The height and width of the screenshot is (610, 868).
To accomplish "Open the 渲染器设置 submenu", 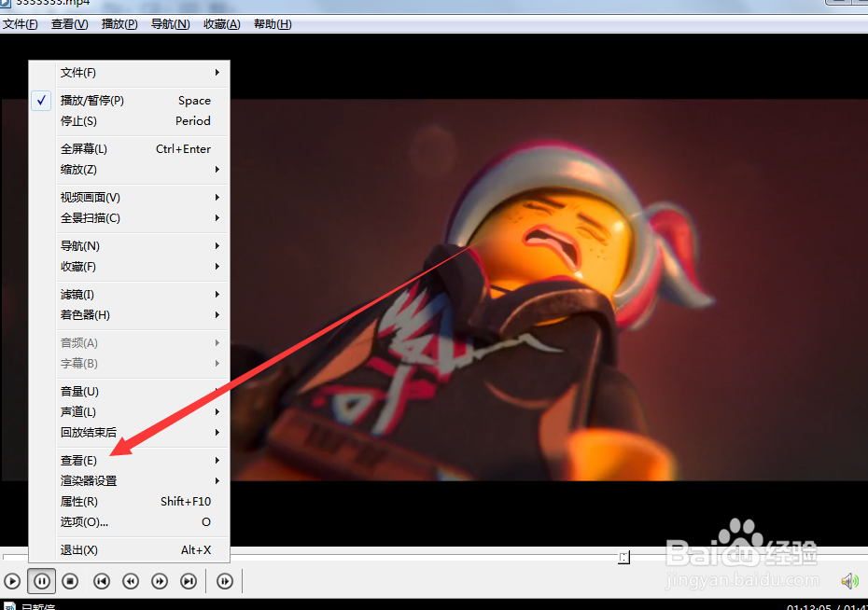I will (130, 481).
